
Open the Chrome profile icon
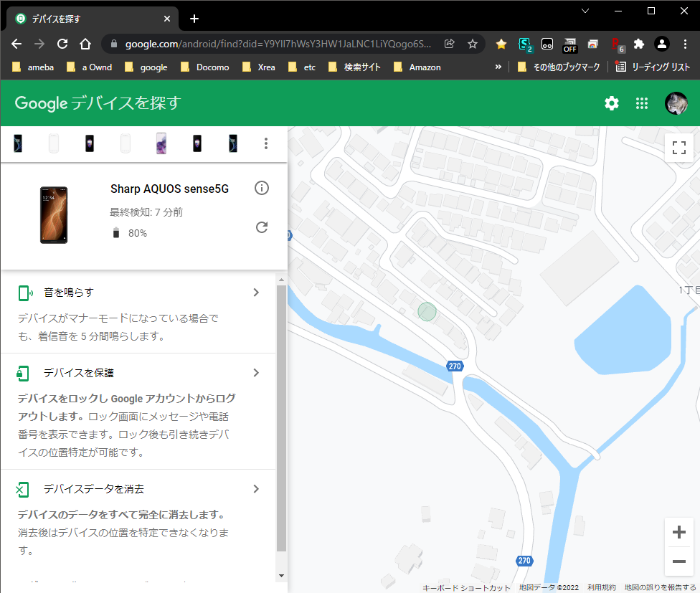point(661,44)
